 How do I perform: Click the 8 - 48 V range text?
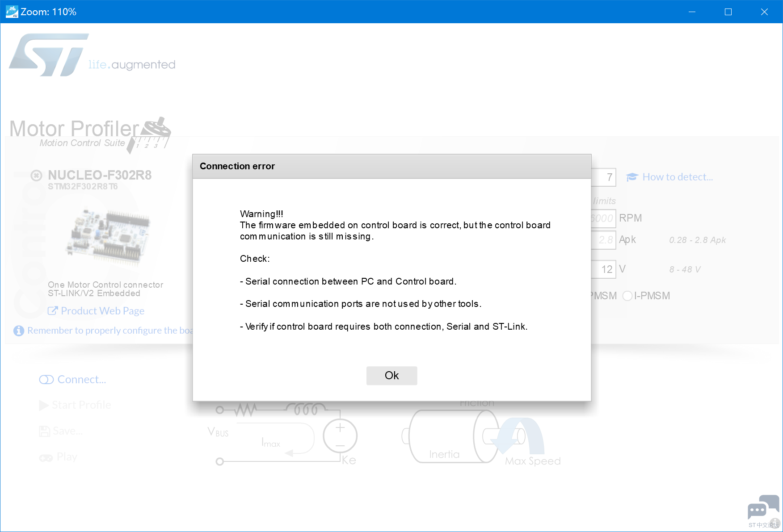[685, 270]
